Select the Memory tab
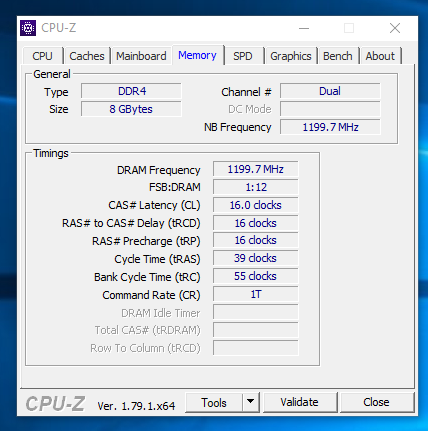428x431 pixels. pyautogui.click(x=197, y=55)
